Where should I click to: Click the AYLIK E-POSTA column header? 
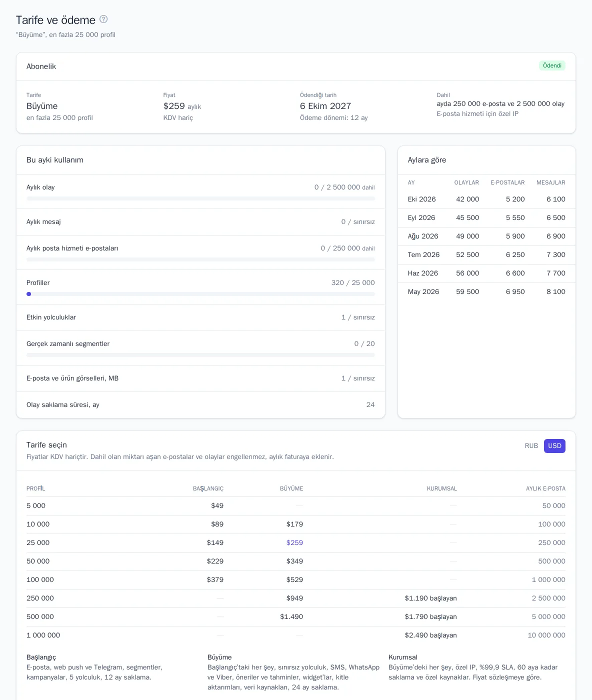tap(545, 488)
